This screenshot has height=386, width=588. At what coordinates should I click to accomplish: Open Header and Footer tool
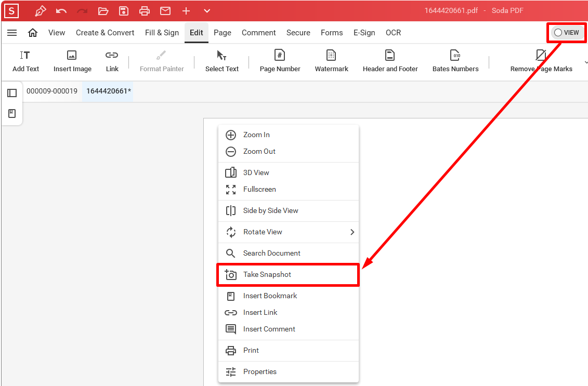[390, 61]
